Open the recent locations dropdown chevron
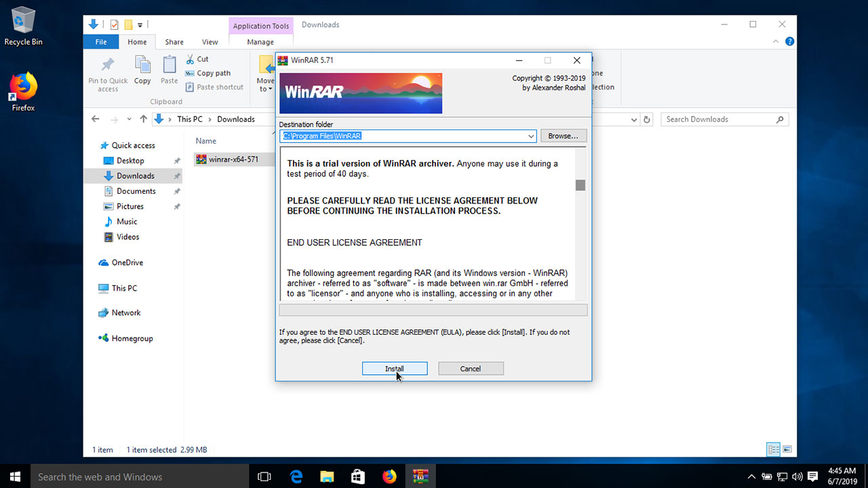Image resolution: width=868 pixels, height=488 pixels. point(130,119)
